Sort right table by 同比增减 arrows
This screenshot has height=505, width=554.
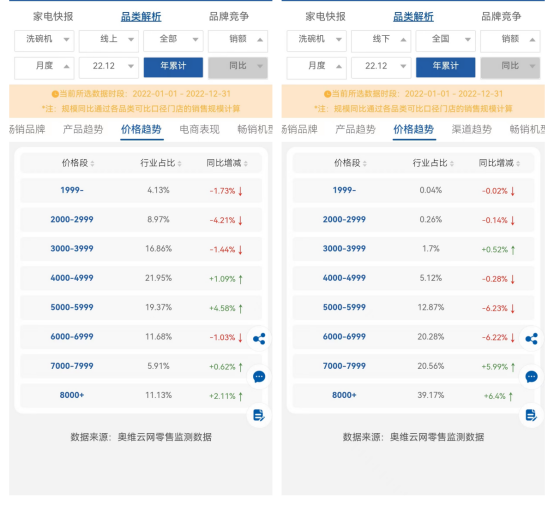(x=518, y=163)
